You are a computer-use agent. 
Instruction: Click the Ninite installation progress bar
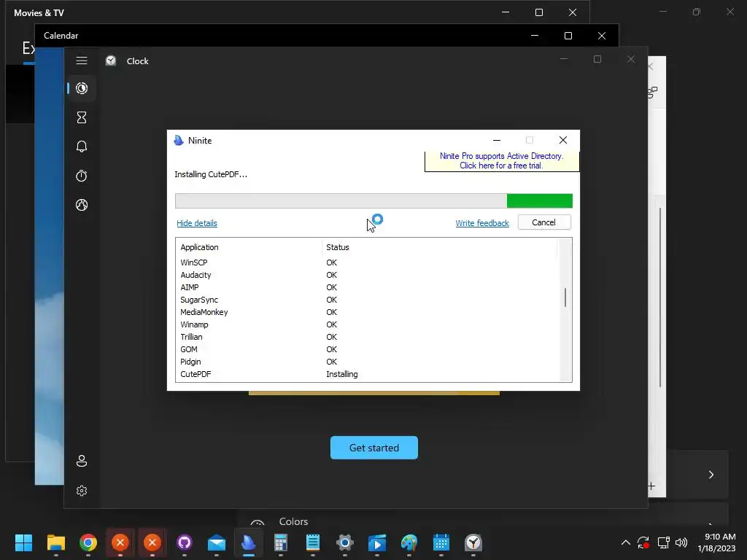click(x=373, y=201)
